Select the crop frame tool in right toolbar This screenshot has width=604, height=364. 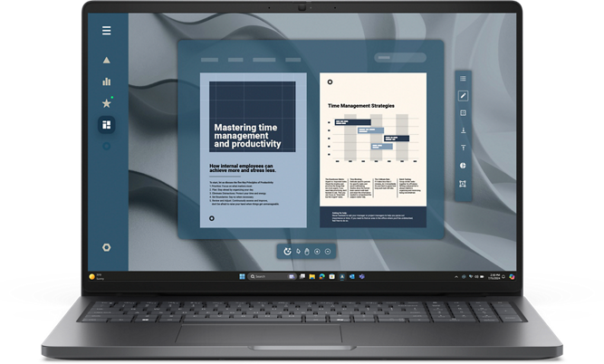(463, 184)
